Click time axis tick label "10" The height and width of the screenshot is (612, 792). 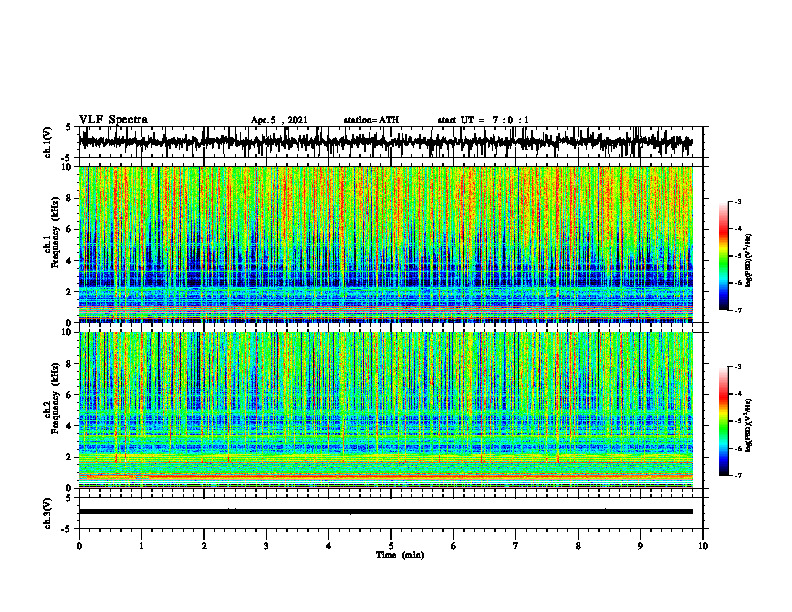pos(703,546)
